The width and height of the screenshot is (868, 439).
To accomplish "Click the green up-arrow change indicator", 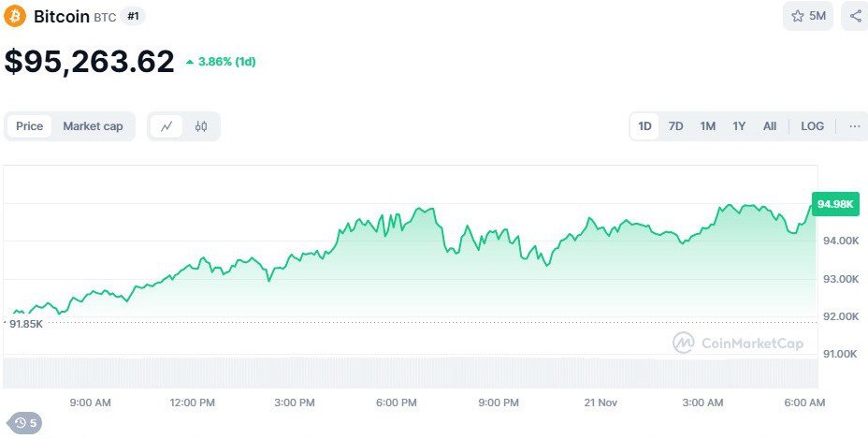I will 190,63.
